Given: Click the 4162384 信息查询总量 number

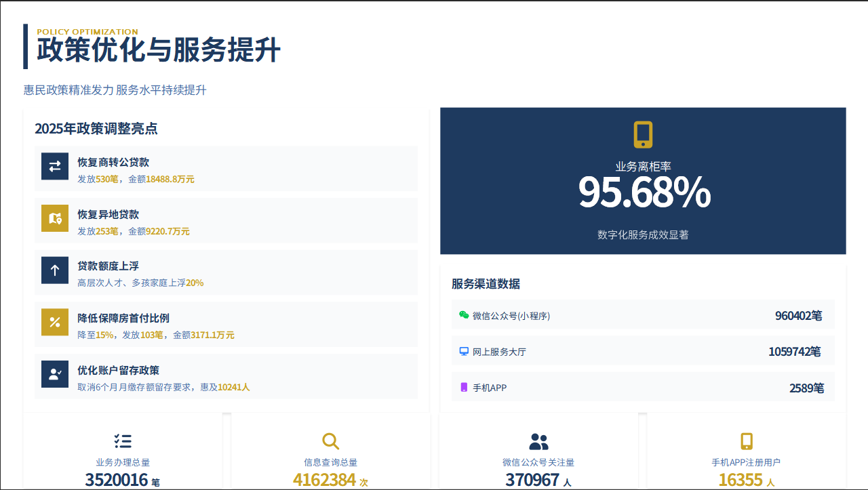Looking at the screenshot, I should tap(324, 480).
